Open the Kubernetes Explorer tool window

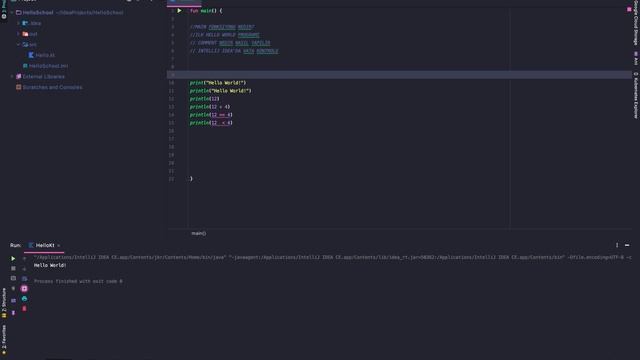(x=636, y=96)
